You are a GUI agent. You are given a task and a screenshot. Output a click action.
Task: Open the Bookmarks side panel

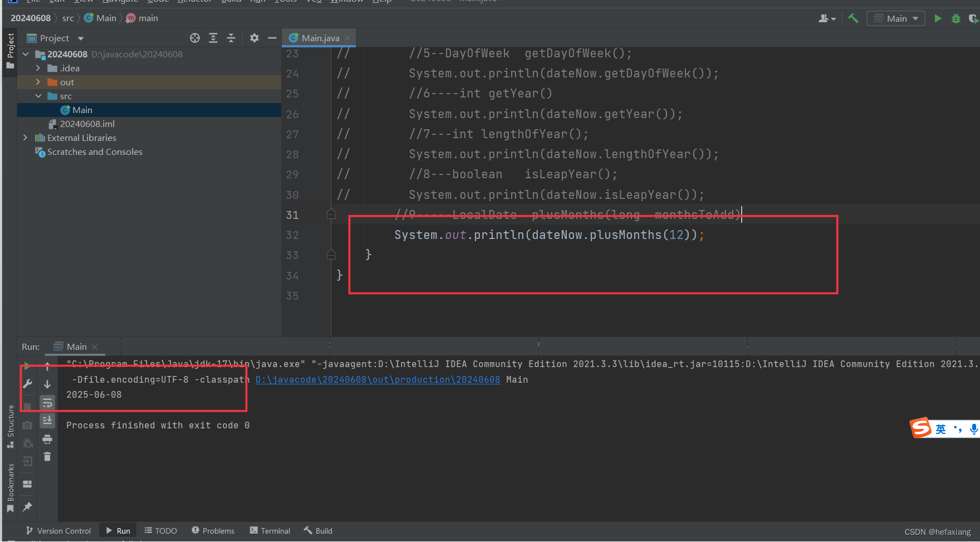[x=10, y=488]
